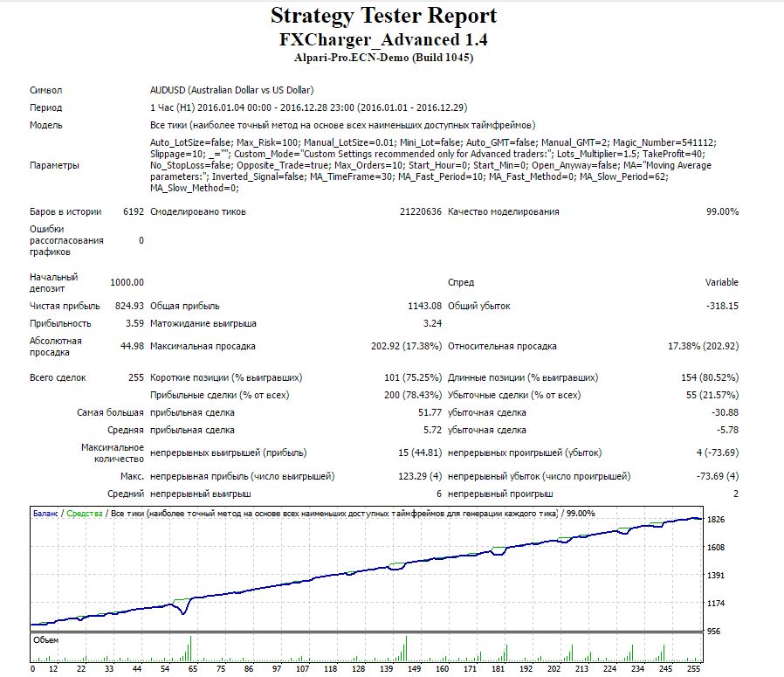The width and height of the screenshot is (784, 677).
Task: Click the Strategy Tester Report title
Action: point(383,16)
